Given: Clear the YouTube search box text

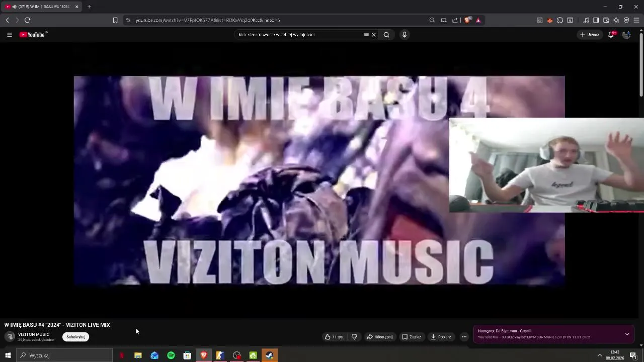Looking at the screenshot, I should [x=374, y=35].
